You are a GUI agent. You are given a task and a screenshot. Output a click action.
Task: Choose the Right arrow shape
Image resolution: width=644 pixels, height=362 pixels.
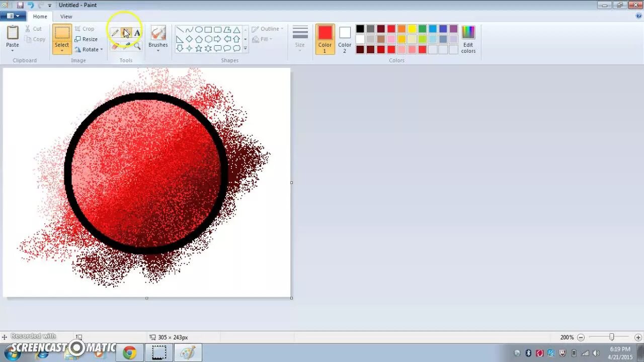point(218,39)
